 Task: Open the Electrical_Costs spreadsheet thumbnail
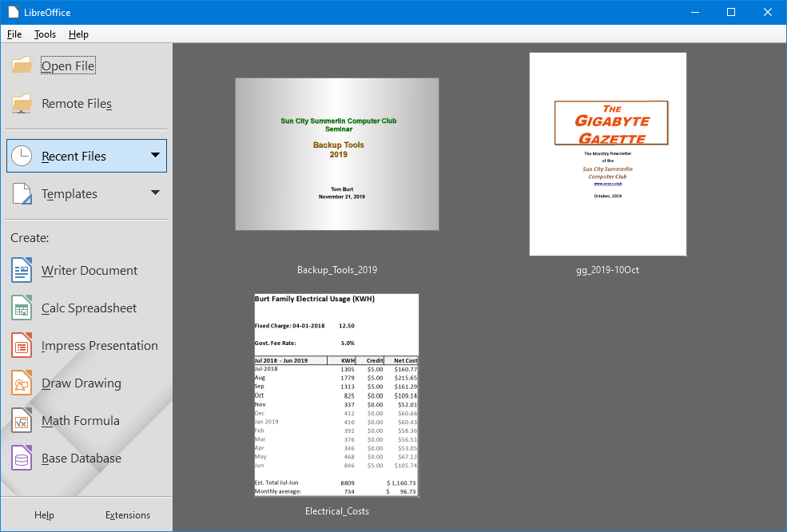point(337,395)
